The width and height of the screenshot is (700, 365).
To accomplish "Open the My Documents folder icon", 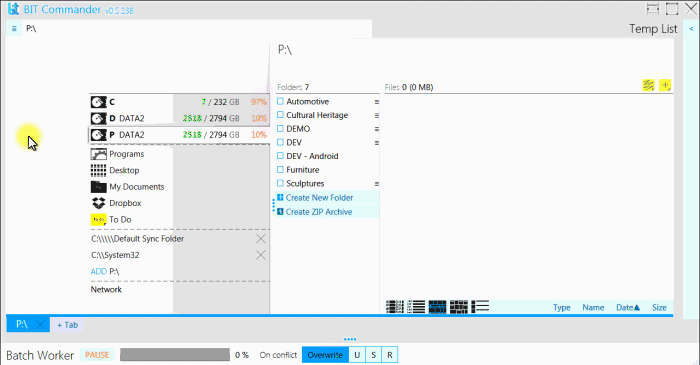I will coord(98,187).
